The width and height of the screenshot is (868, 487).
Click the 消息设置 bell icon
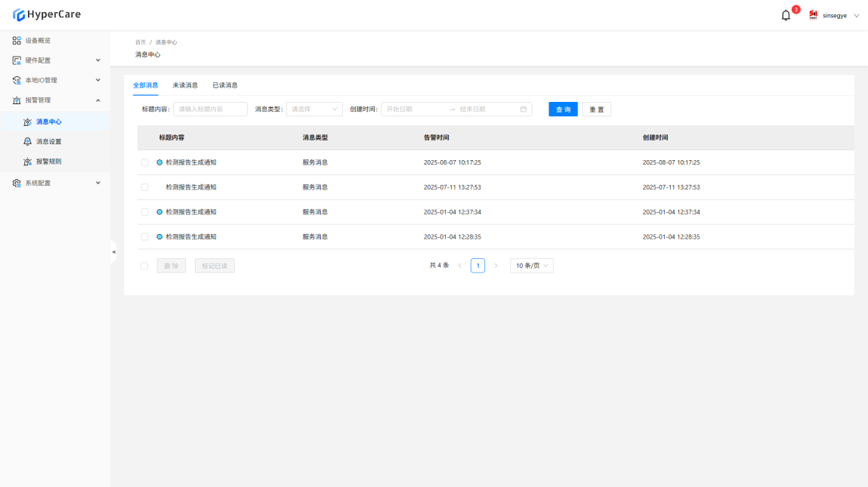click(28, 142)
